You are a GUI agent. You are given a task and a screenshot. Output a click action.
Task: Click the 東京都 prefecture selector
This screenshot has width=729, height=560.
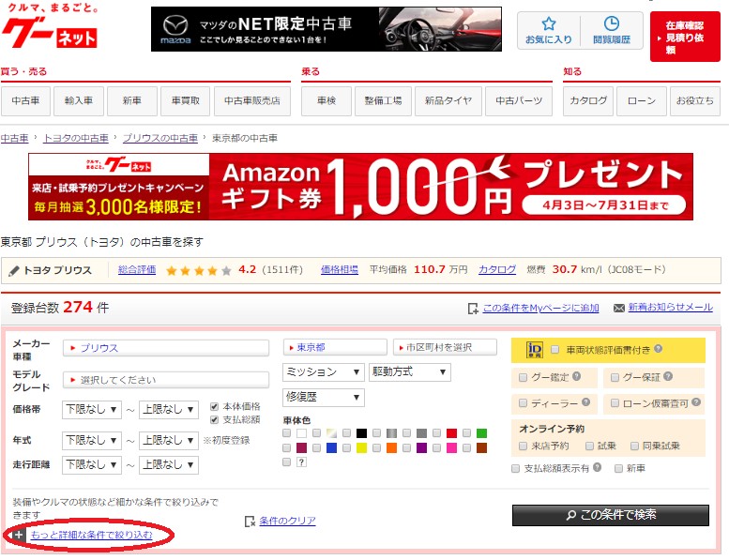pyautogui.click(x=335, y=347)
